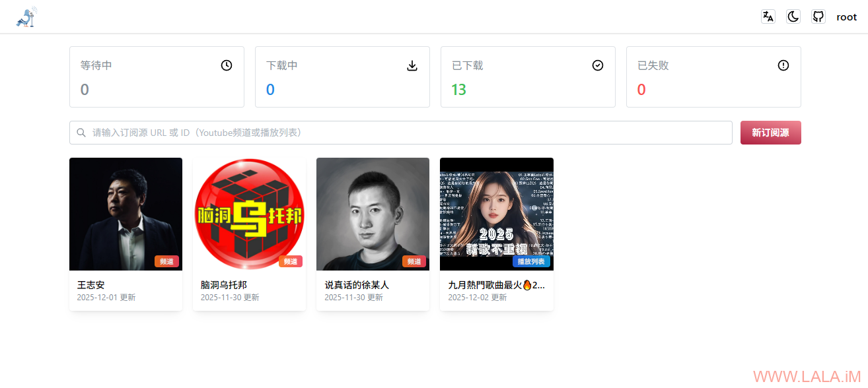The height and width of the screenshot is (388, 868).
Task: Open the 脑洞乌托邦 channel cover image
Action: (249, 214)
